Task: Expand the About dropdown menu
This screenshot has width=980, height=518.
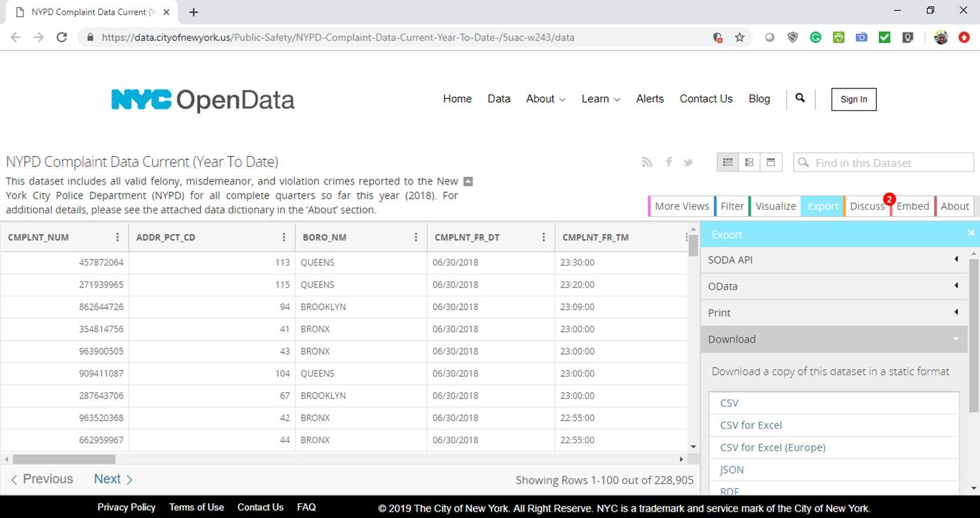Action: click(x=545, y=99)
